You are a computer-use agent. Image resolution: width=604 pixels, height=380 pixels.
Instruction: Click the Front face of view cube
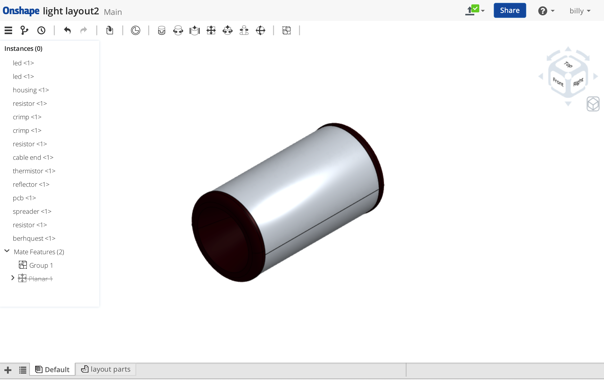pos(558,82)
